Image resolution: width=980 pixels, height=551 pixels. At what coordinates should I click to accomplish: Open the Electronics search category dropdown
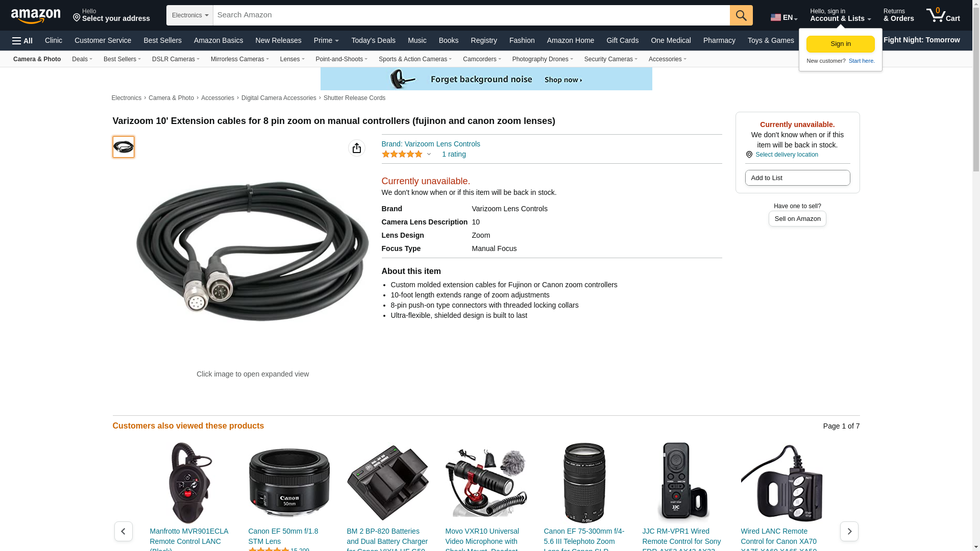point(190,15)
